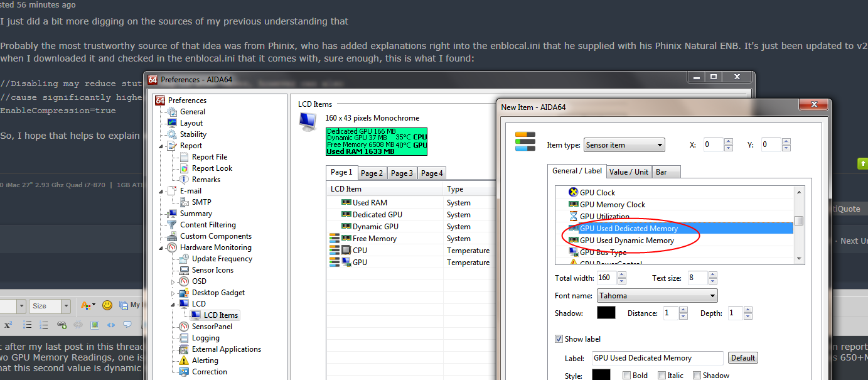Image resolution: width=868 pixels, height=380 pixels.
Task: Open External Applications preferences
Action: coord(227,349)
